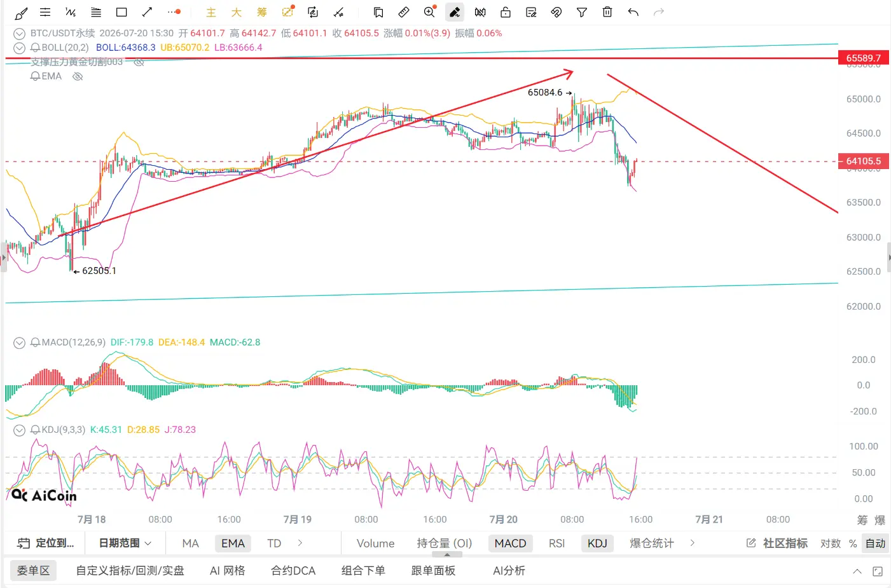Click the 大 indicator icon
This screenshot has height=588, width=891.
237,12
